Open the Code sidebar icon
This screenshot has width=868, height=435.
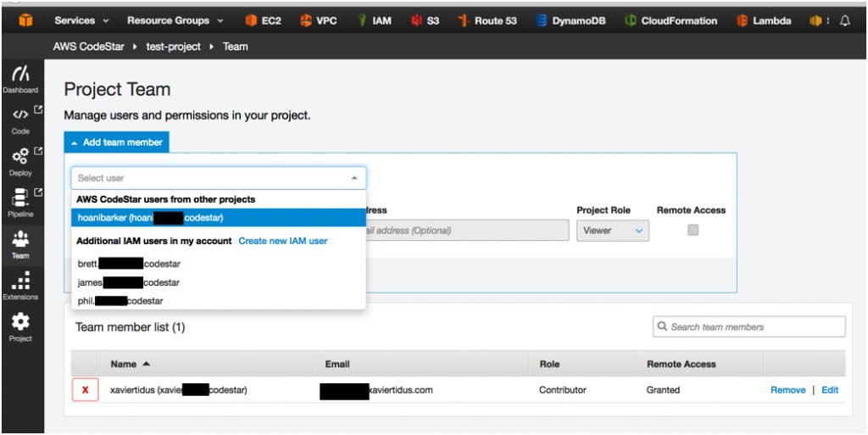[x=20, y=120]
